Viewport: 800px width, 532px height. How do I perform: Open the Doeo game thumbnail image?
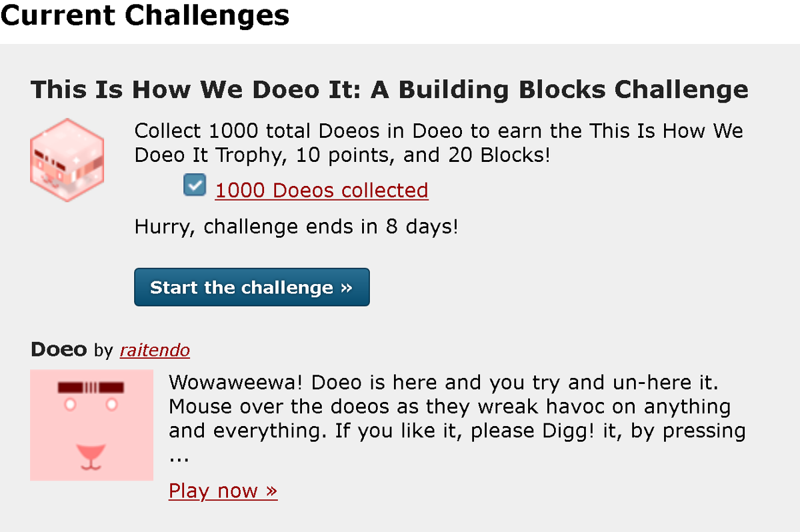click(x=91, y=425)
